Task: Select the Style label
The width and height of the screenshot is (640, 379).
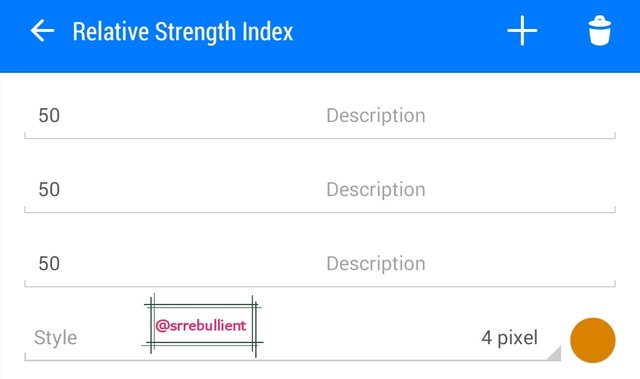Action: [x=56, y=338]
